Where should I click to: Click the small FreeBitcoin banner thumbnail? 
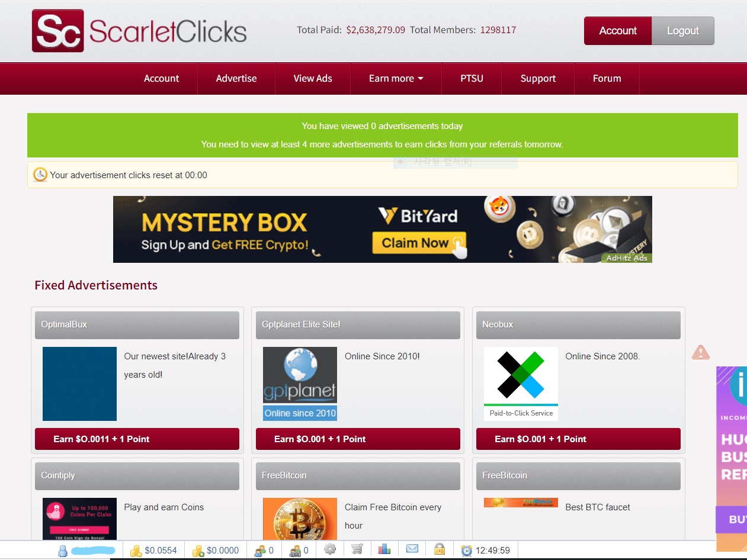pyautogui.click(x=521, y=503)
